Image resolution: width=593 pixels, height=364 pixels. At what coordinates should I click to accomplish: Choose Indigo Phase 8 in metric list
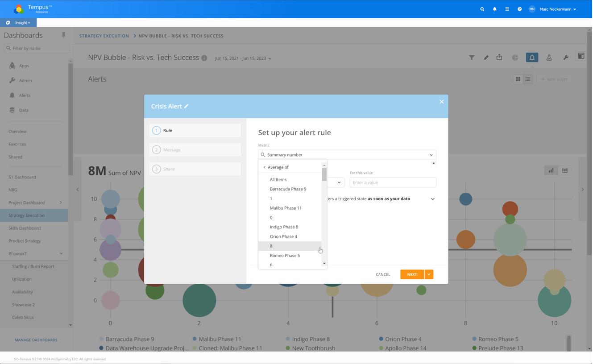point(290,227)
